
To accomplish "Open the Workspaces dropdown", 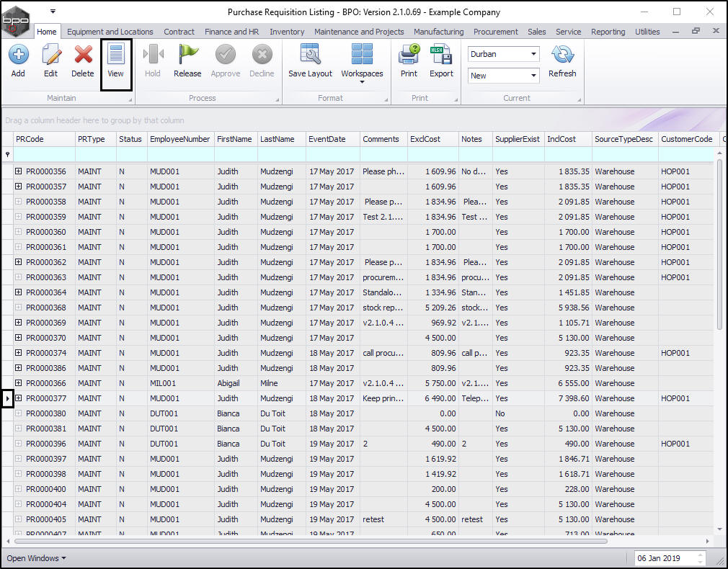I will click(x=362, y=81).
